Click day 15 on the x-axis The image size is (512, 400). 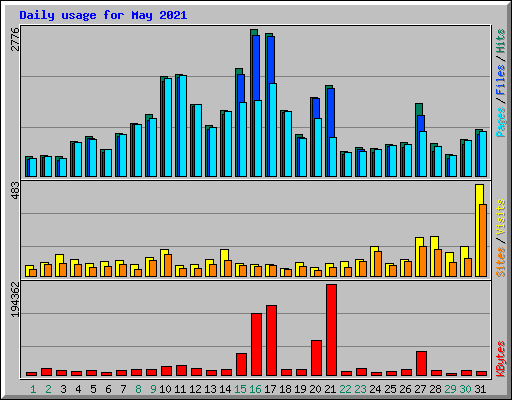pos(240,389)
